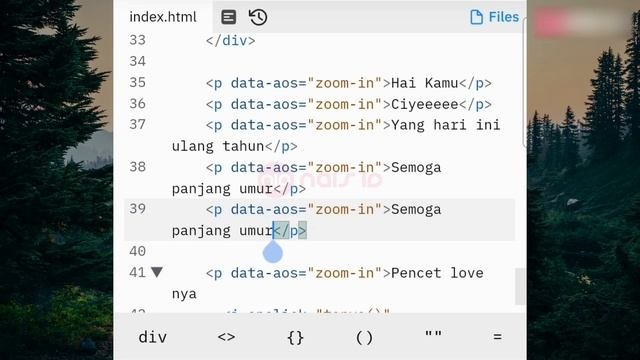
Task: Tap the blue cursor handle under line 39
Action: pyautogui.click(x=273, y=251)
